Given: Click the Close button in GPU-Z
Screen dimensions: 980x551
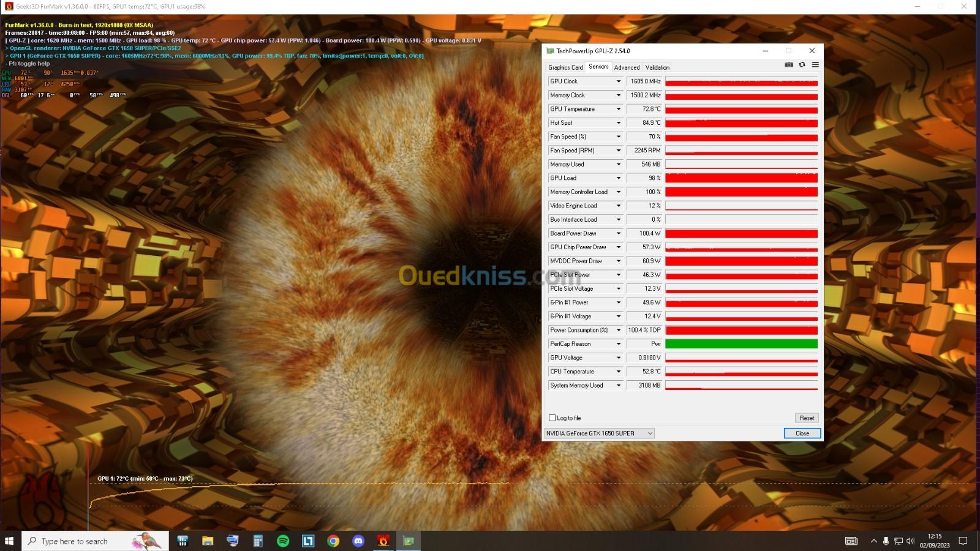Looking at the screenshot, I should [802, 433].
